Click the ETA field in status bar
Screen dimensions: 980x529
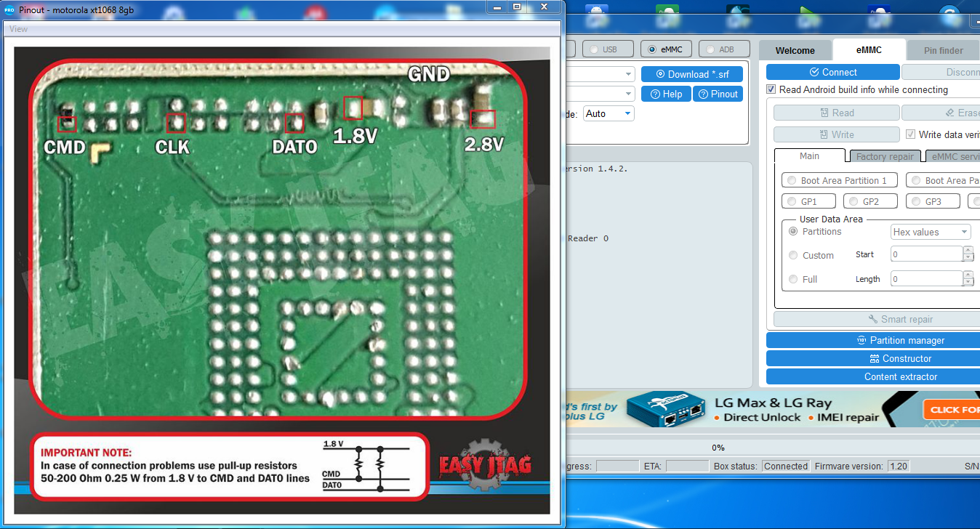pos(687,467)
